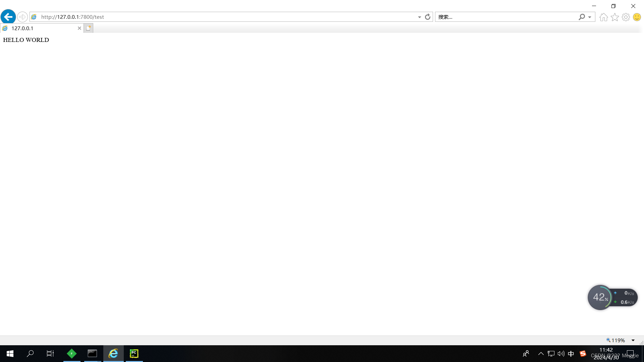Expand the address bar history dropdown
Screen dimensions: 644x362
click(419, 17)
